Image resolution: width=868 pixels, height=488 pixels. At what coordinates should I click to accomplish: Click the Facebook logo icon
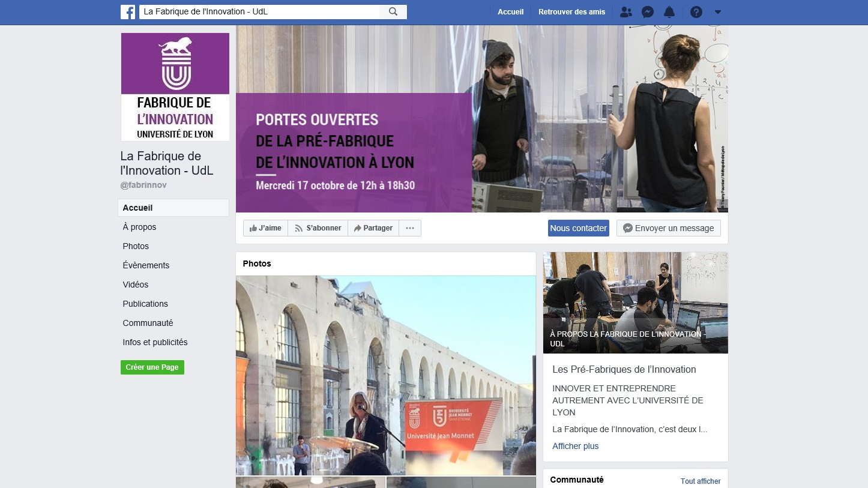127,11
